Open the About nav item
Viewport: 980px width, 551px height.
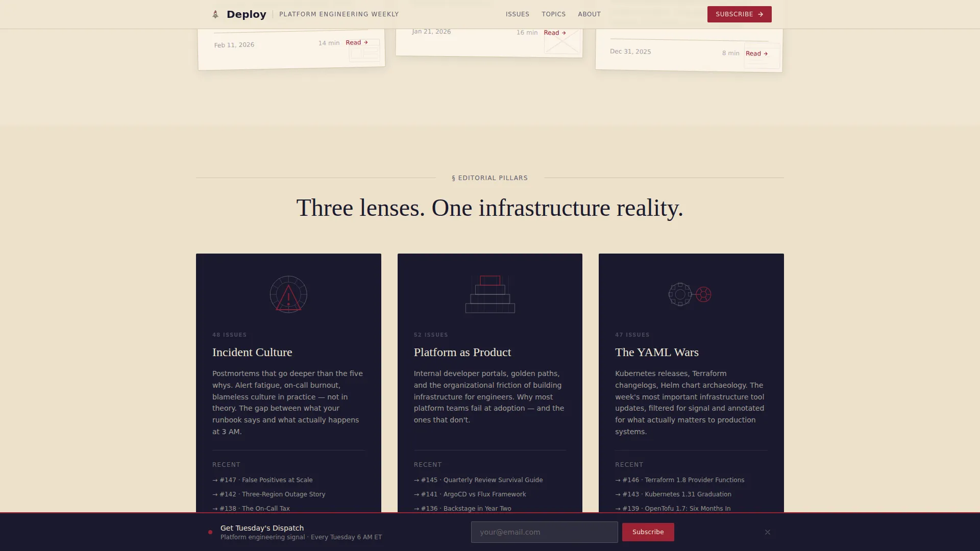click(x=590, y=14)
